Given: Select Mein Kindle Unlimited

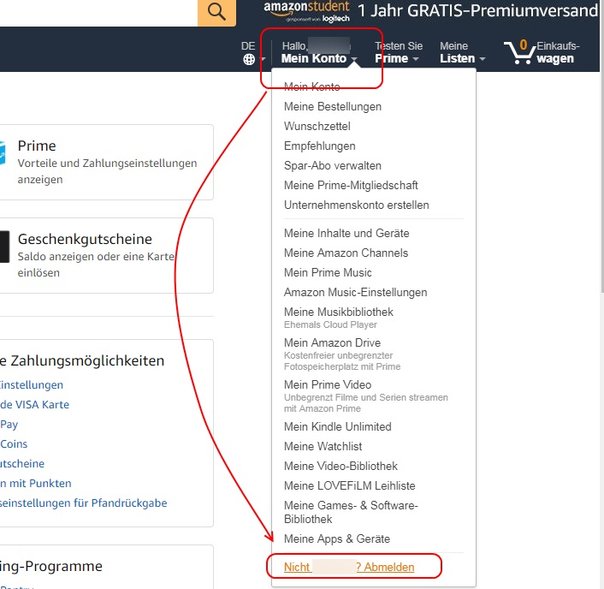Looking at the screenshot, I should point(338,427).
